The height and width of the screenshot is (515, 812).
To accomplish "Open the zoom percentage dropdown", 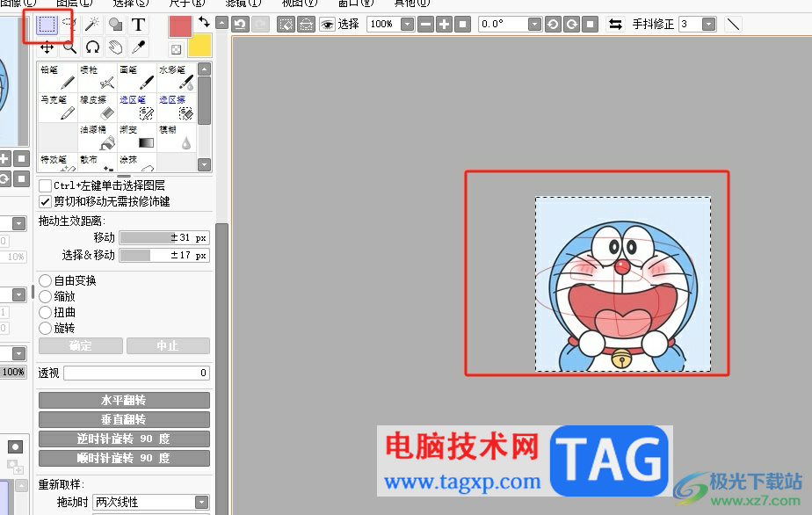I will (x=408, y=25).
